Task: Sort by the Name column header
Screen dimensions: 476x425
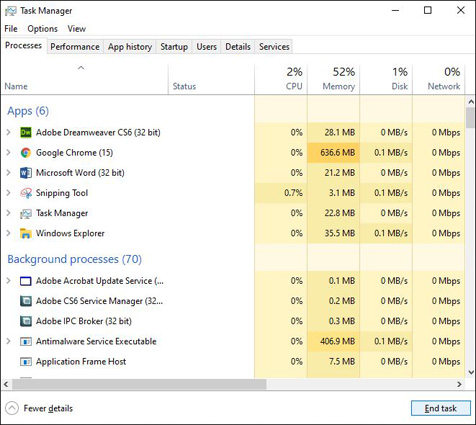Action: [x=85, y=79]
